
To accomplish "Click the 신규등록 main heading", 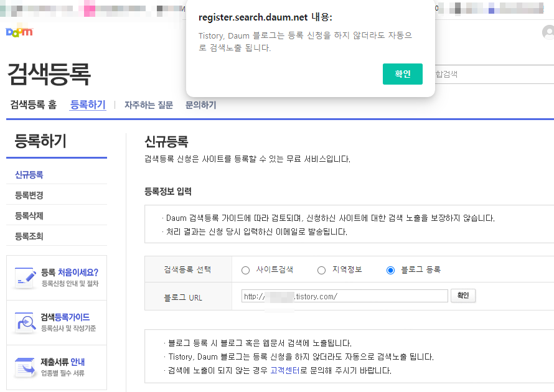I will [x=166, y=142].
